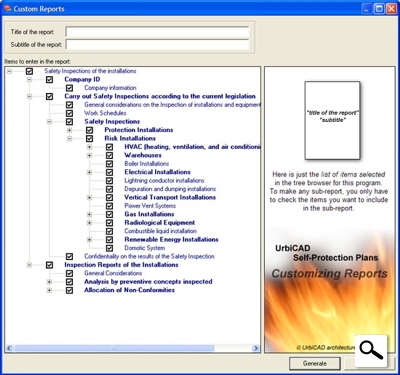This screenshot has height=375, width=400.
Task: Collapse the root Safety Inspections tree node
Action: 9,71
